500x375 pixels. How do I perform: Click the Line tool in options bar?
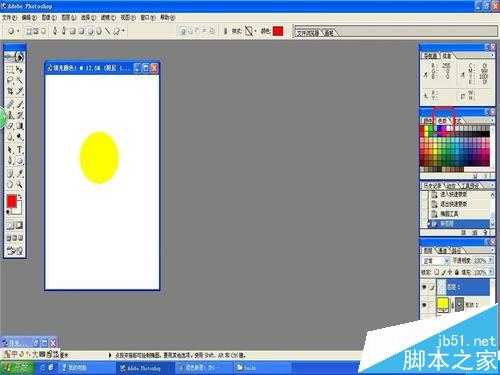coord(108,31)
